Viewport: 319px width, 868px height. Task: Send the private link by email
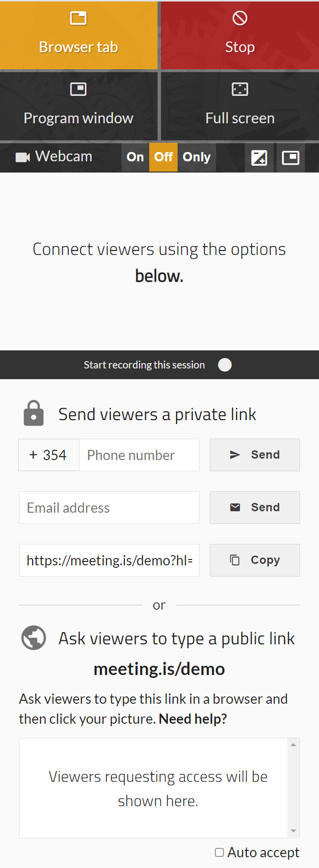255,507
